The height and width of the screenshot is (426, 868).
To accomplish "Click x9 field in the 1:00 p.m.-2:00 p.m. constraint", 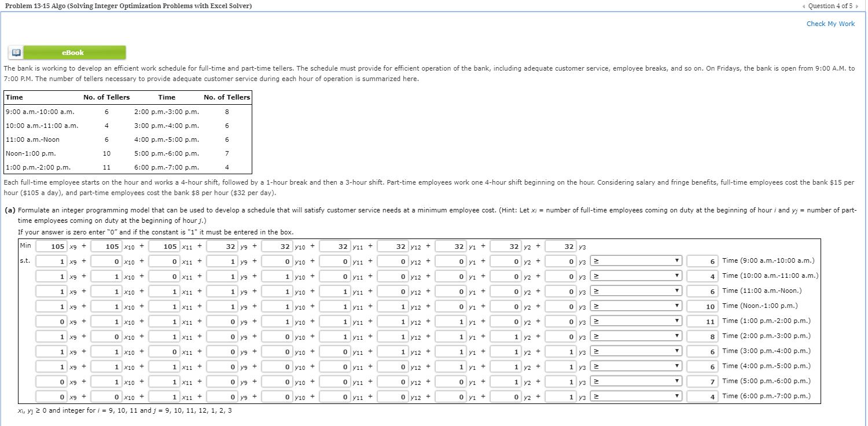I will 51,321.
